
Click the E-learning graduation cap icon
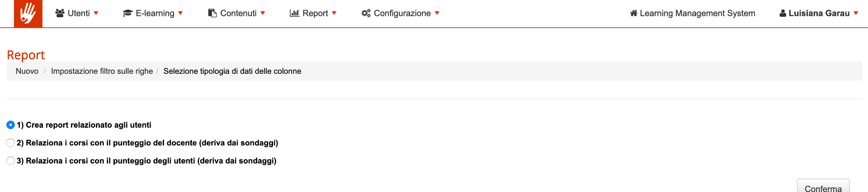tap(127, 13)
